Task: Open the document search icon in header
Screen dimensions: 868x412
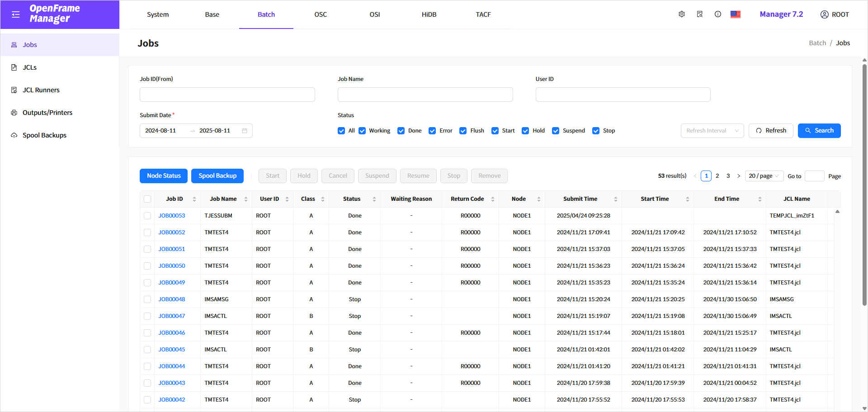Action: pos(700,14)
